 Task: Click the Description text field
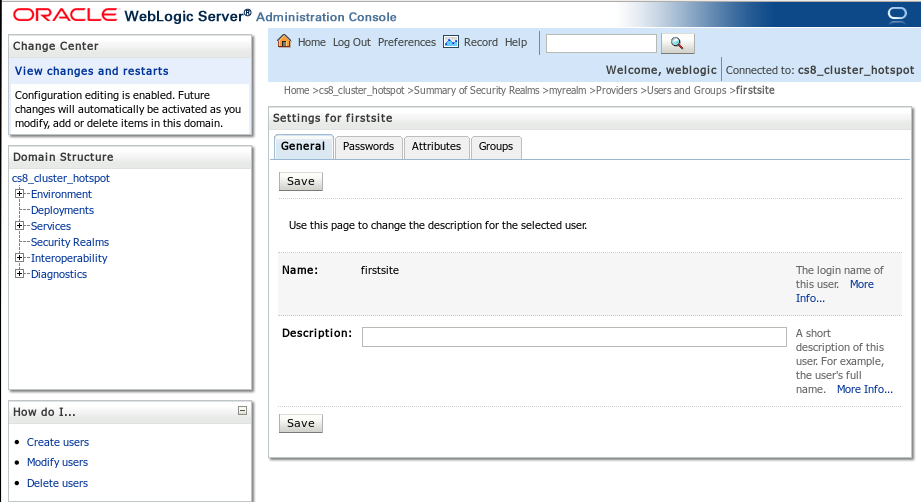pyautogui.click(x=574, y=337)
